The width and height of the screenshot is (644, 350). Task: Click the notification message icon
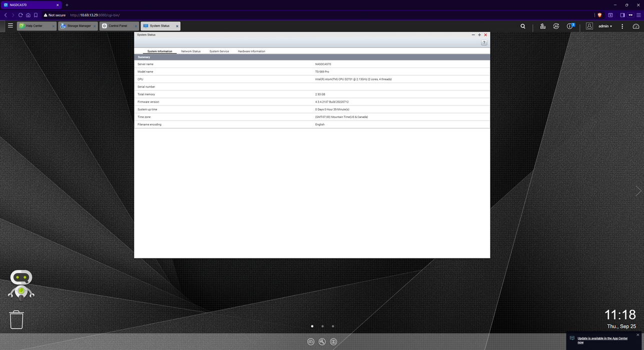pyautogui.click(x=572, y=338)
